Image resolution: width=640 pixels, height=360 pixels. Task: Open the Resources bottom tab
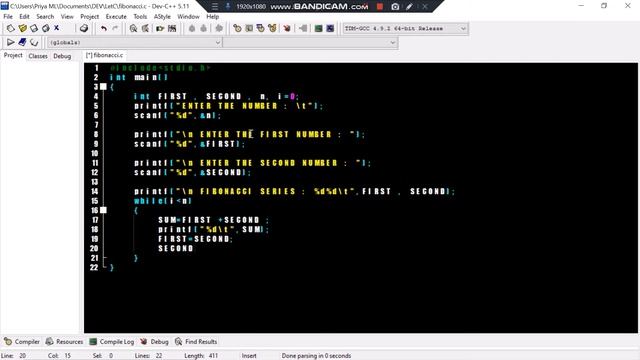(x=64, y=342)
